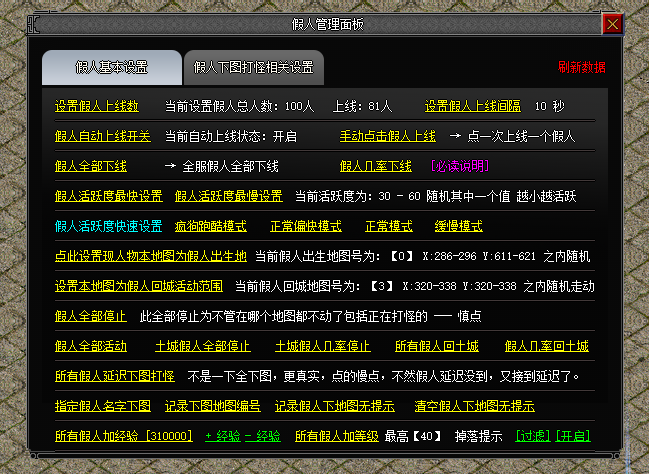Click the 10 秒 interval value
Viewport: 649px width, 474px height.
click(x=549, y=106)
